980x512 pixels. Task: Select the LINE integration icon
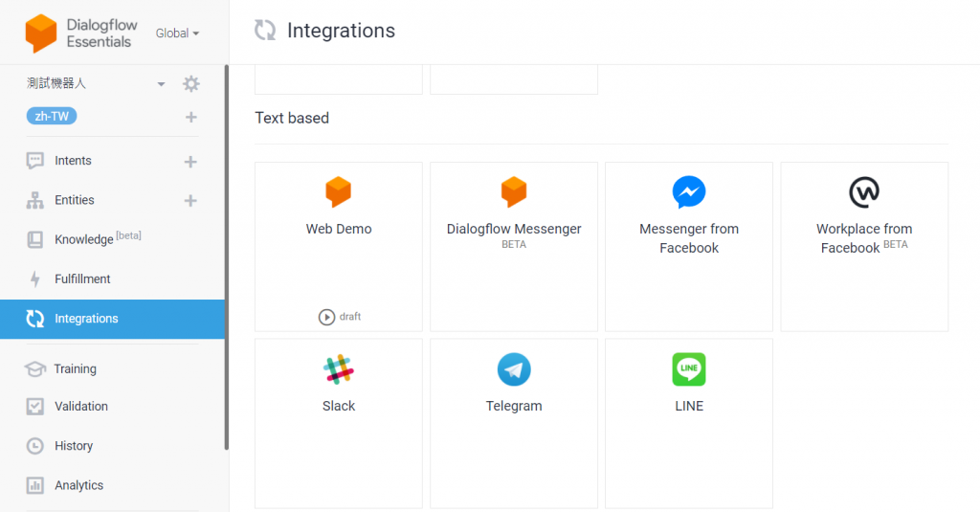689,369
